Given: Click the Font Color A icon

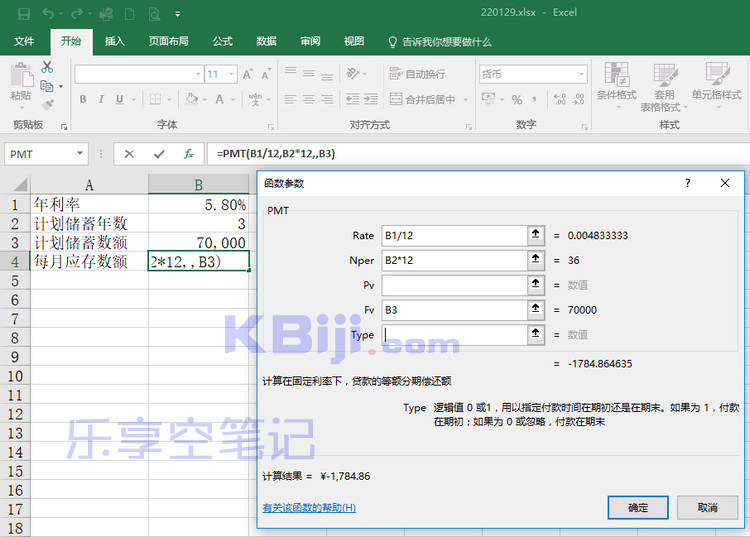Looking at the screenshot, I should [220, 99].
